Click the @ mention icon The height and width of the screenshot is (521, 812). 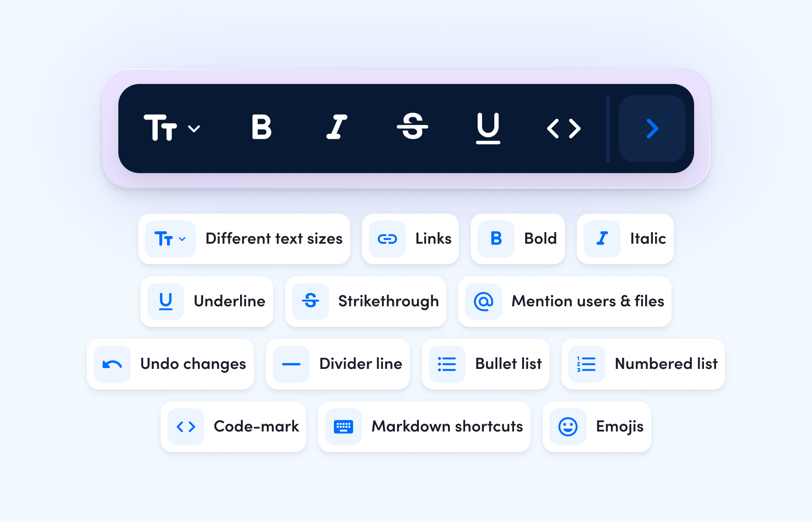(x=484, y=302)
